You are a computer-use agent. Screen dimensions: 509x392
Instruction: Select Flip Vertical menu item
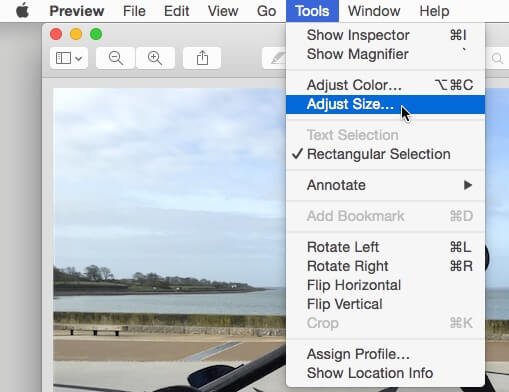385,304
